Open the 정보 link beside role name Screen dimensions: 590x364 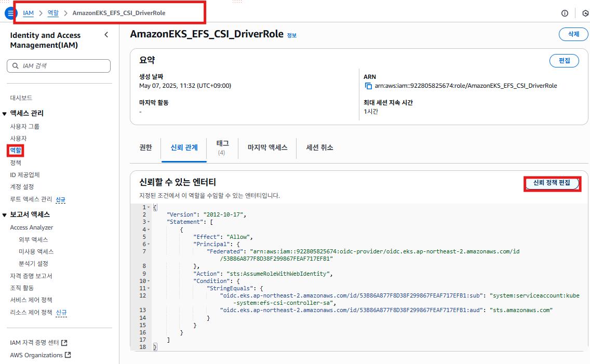point(291,35)
